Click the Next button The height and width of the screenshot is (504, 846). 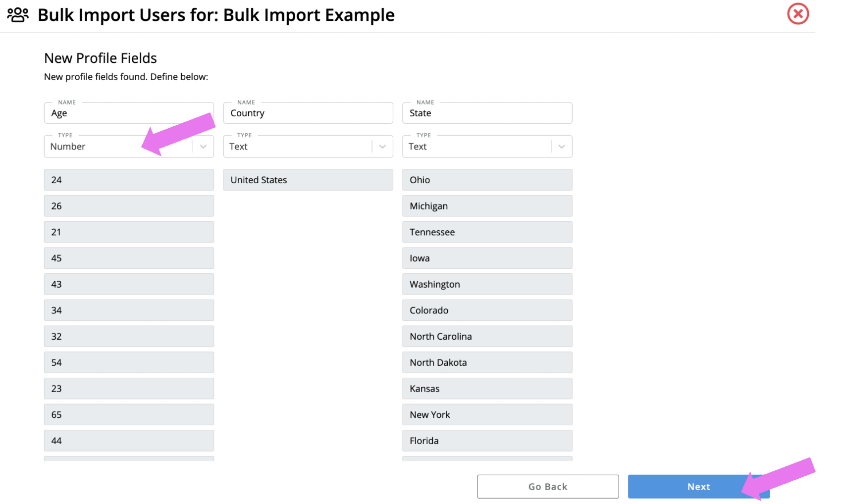click(698, 487)
